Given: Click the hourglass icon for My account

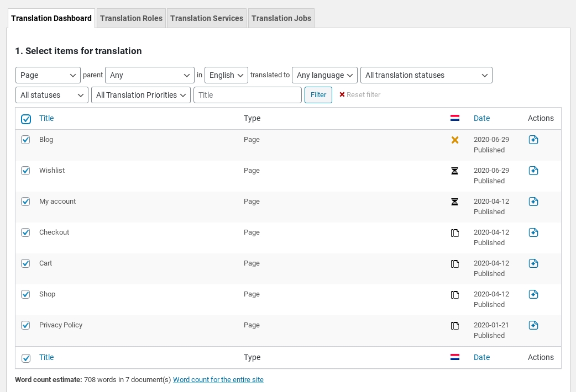Looking at the screenshot, I should (x=455, y=202).
